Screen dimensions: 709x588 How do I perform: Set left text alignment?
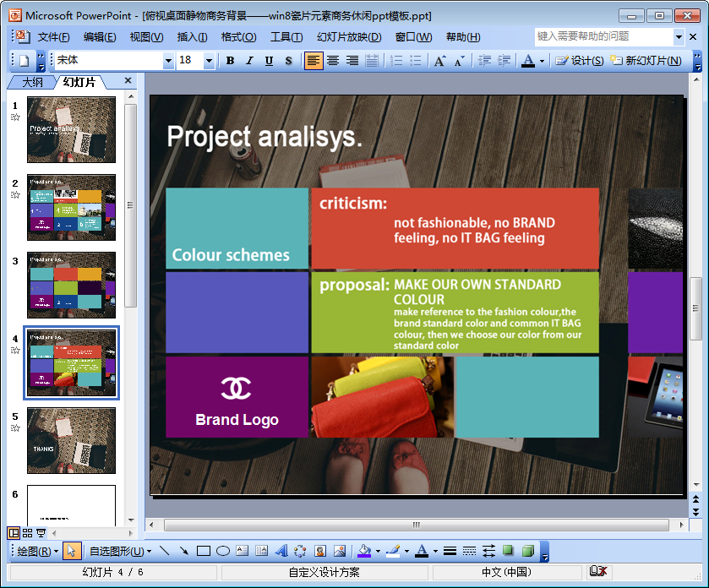pos(314,61)
